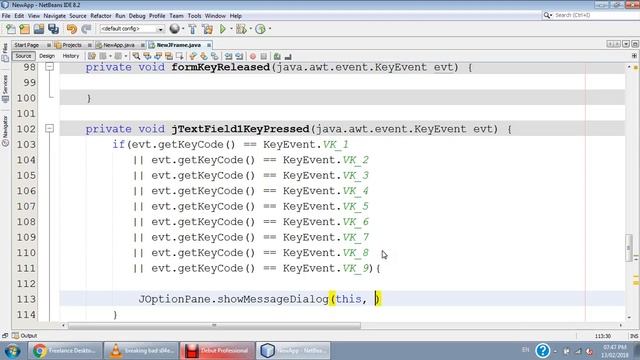
Task: Collapse the jTextField1KeyPressed method fold
Action: pyautogui.click(x=49, y=129)
